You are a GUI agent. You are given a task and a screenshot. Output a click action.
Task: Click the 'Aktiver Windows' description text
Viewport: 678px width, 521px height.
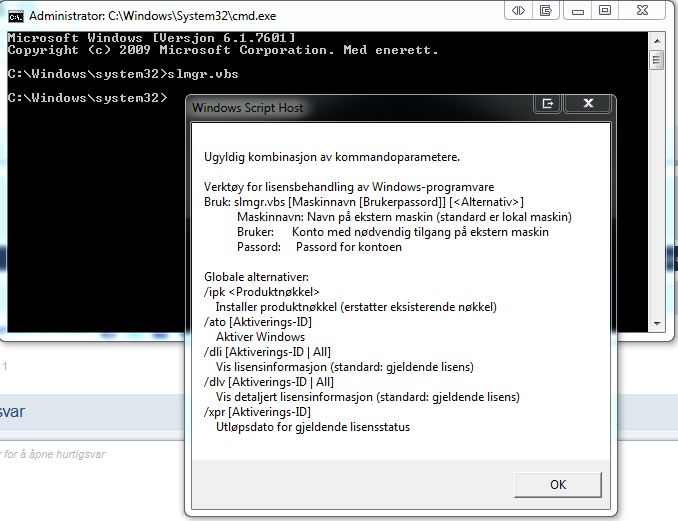pyautogui.click(x=260, y=337)
